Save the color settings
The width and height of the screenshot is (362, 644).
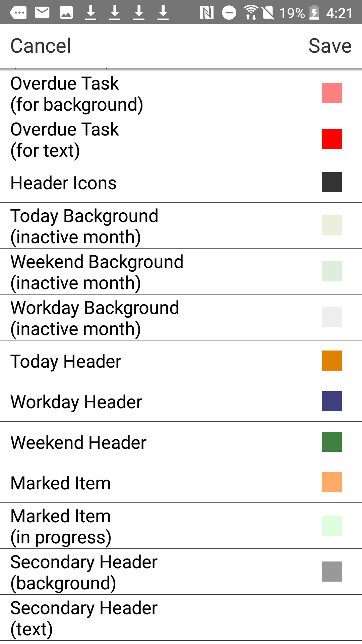tap(330, 46)
